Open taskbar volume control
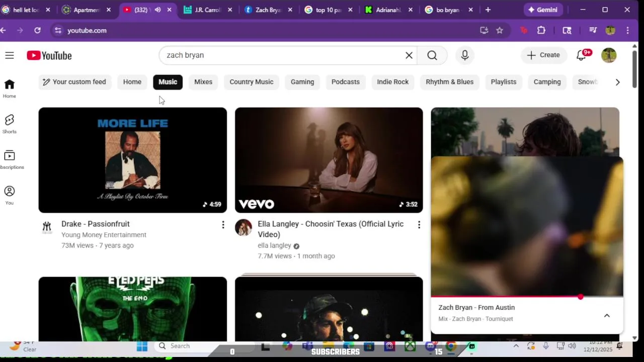 click(572, 346)
